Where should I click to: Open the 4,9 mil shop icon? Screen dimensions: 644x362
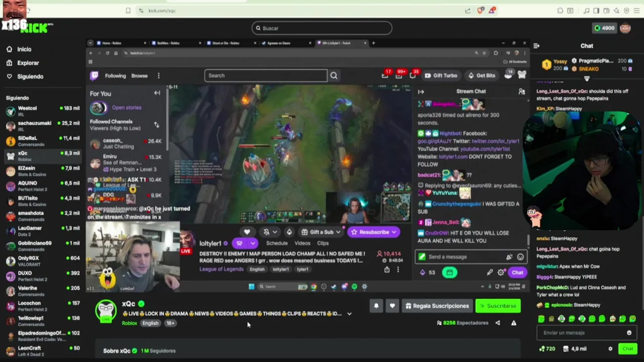pyautogui.click(x=575, y=349)
